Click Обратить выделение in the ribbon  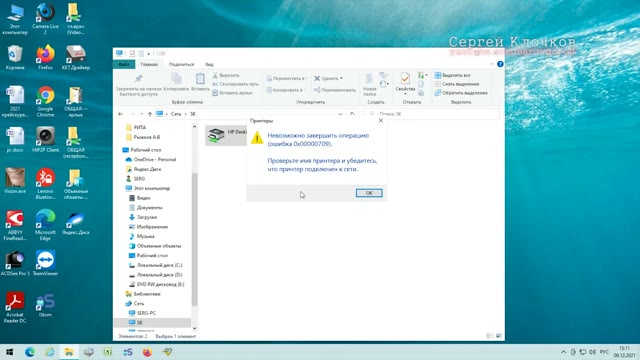click(x=461, y=93)
